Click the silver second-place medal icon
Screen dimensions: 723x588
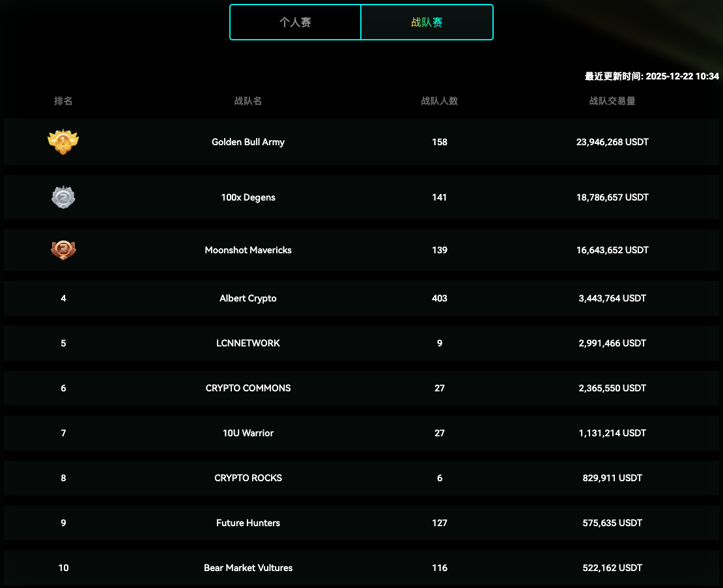point(63,197)
